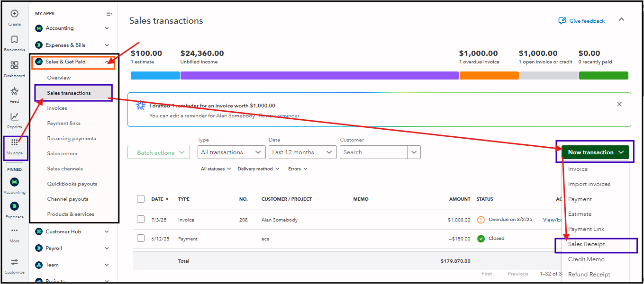Open the Customize sliders icon
644x284 pixels.
coord(14,263)
